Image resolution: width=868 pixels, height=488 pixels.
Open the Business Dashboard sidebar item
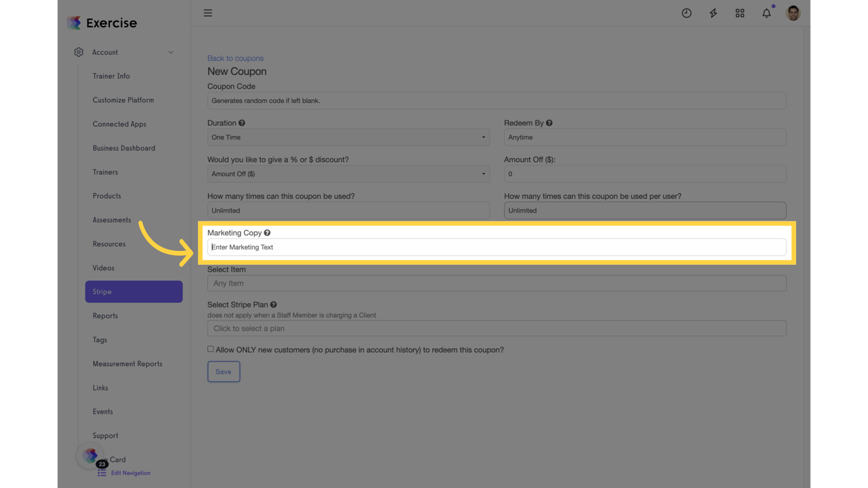pos(124,148)
